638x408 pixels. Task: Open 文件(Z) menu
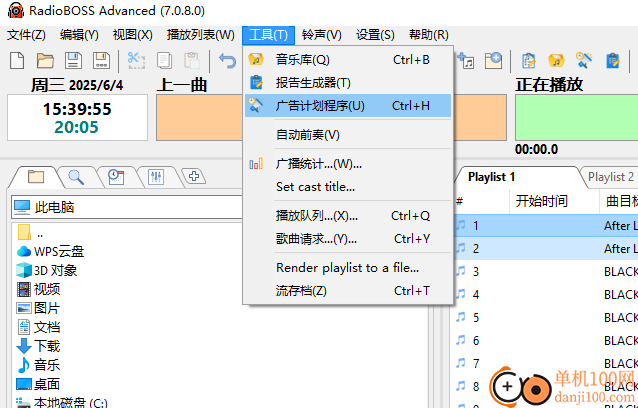(26, 35)
